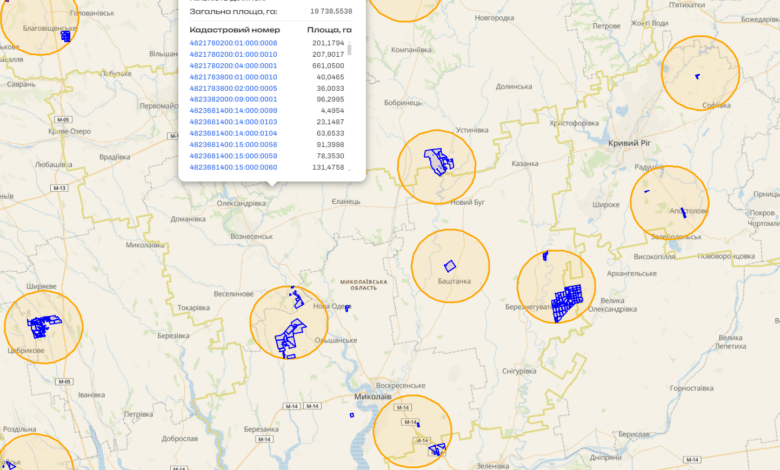
Task: Select the orange circle near Баштанка
Action: click(450, 266)
